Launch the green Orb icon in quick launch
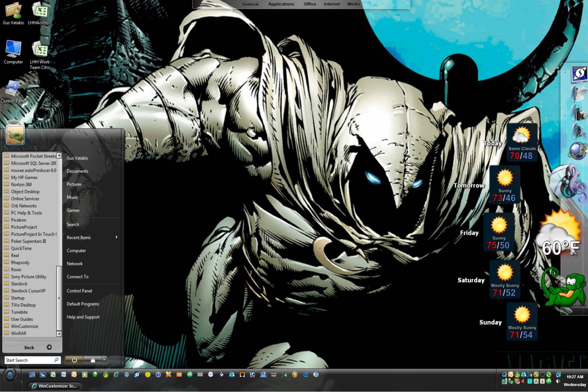The image size is (588, 392). 190,374
